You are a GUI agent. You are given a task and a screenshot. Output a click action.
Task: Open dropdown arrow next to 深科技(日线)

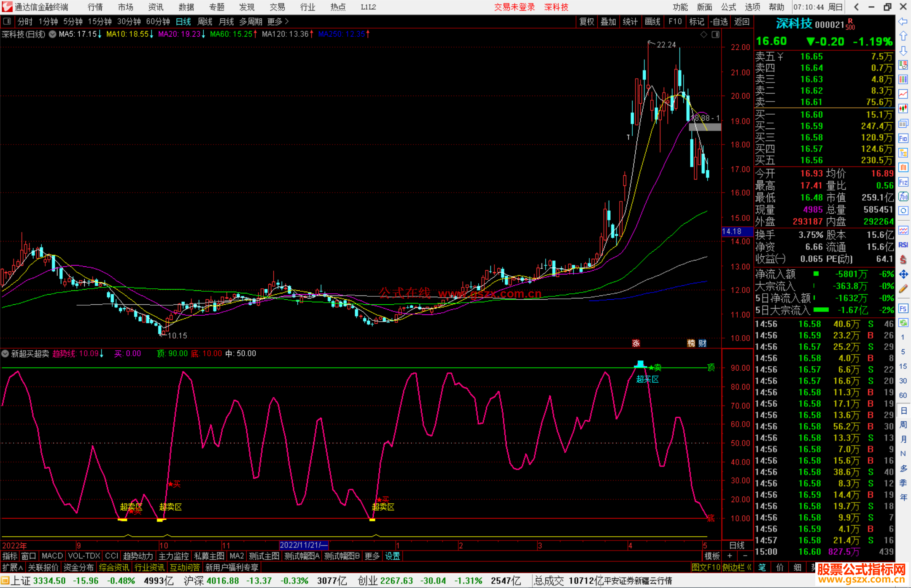tap(53, 34)
